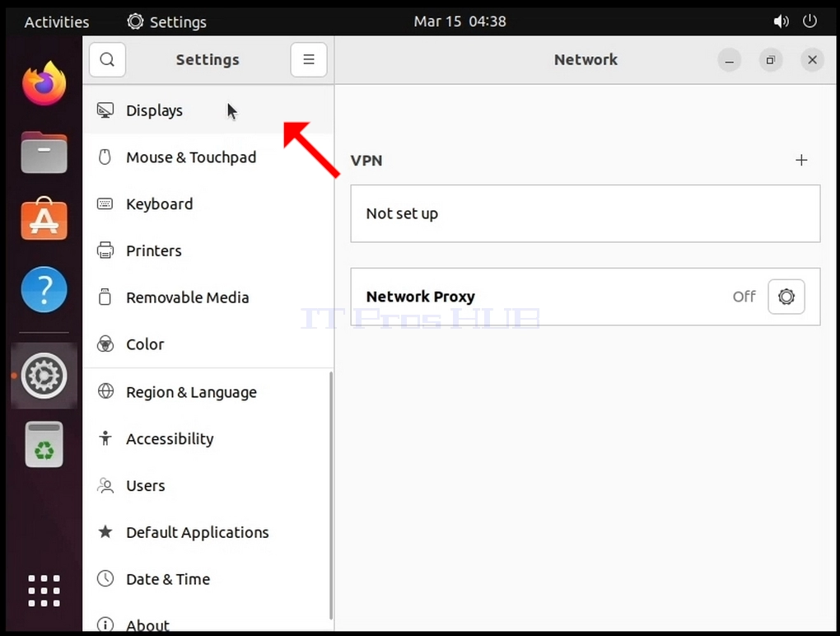
Task: Open Help from the dock
Action: click(44, 289)
